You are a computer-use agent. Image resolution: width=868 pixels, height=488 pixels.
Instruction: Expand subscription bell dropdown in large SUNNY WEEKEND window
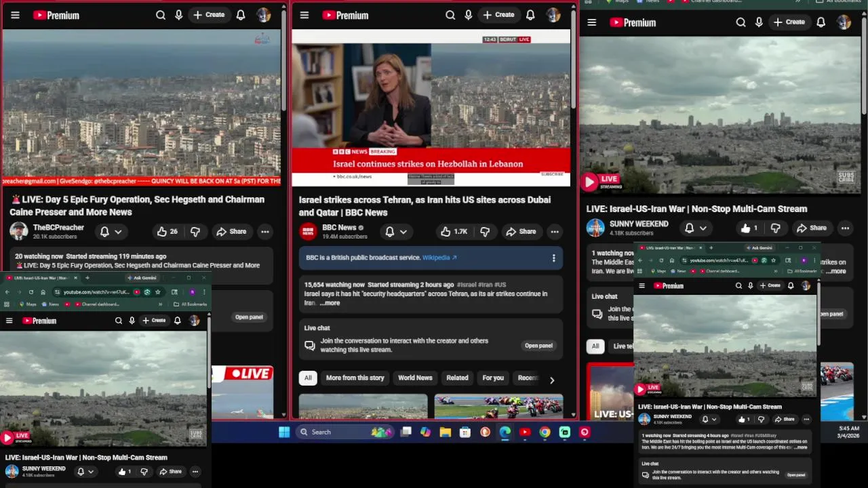703,228
